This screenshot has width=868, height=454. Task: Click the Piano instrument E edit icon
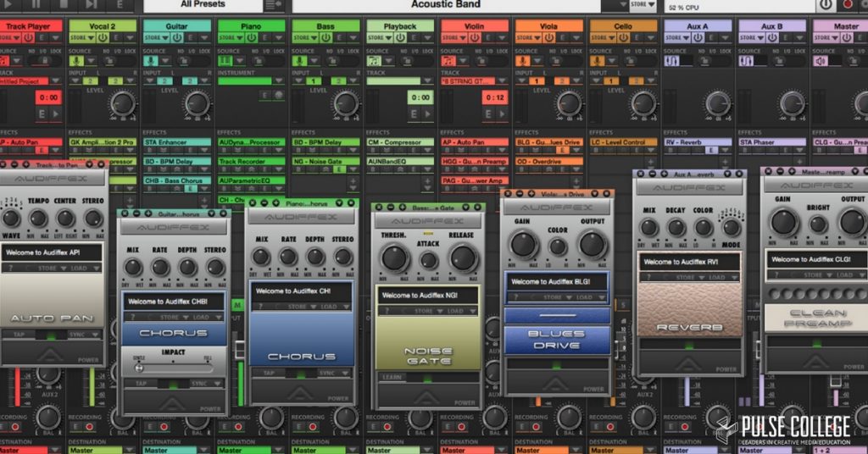(265, 95)
